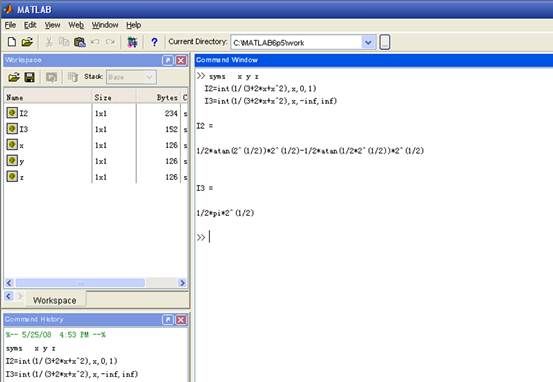This screenshot has width=553, height=382.
Task: Click Workspace scrollbar right arrow
Action: click(182, 283)
